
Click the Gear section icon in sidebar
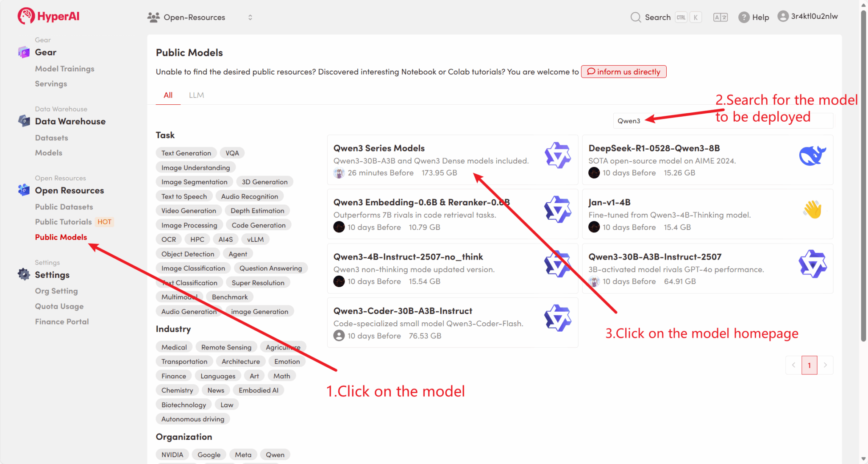click(x=24, y=52)
